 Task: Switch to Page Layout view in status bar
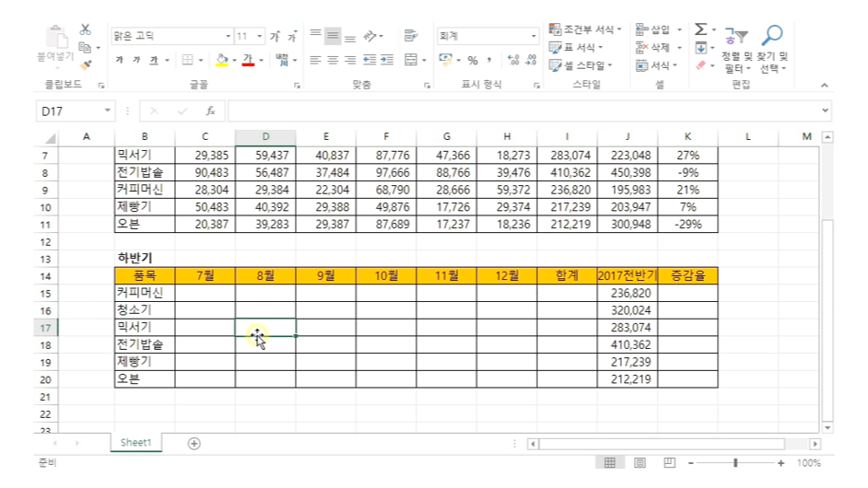pos(639,463)
